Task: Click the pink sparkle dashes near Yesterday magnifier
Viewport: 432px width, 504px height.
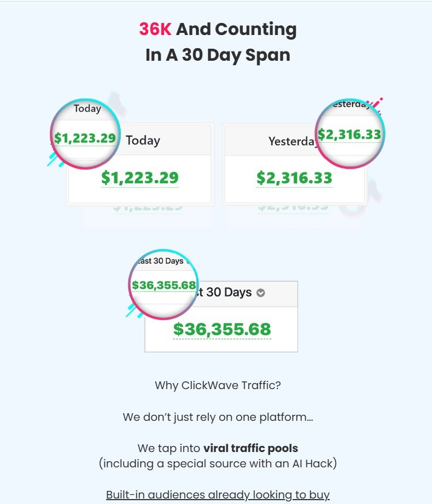Action: pyautogui.click(x=375, y=104)
